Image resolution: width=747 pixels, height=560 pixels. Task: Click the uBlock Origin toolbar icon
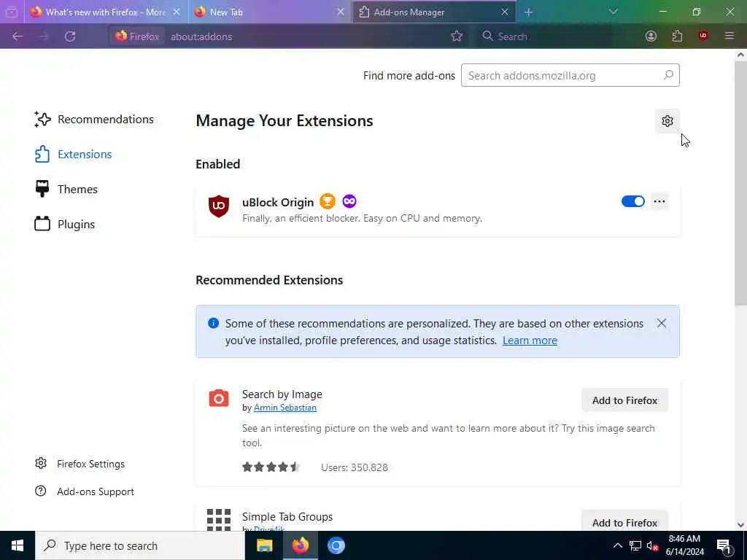pos(703,36)
